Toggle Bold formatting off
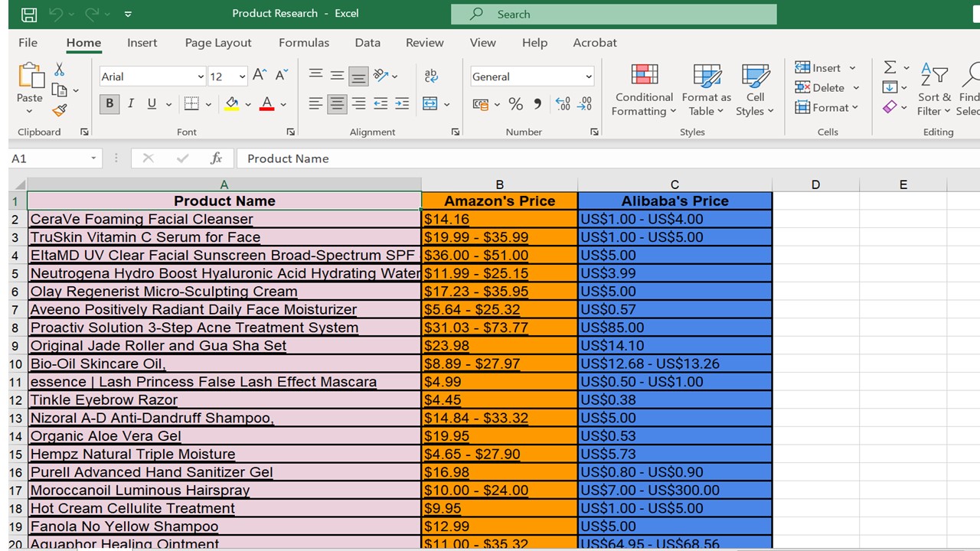This screenshot has width=980, height=551. click(109, 104)
